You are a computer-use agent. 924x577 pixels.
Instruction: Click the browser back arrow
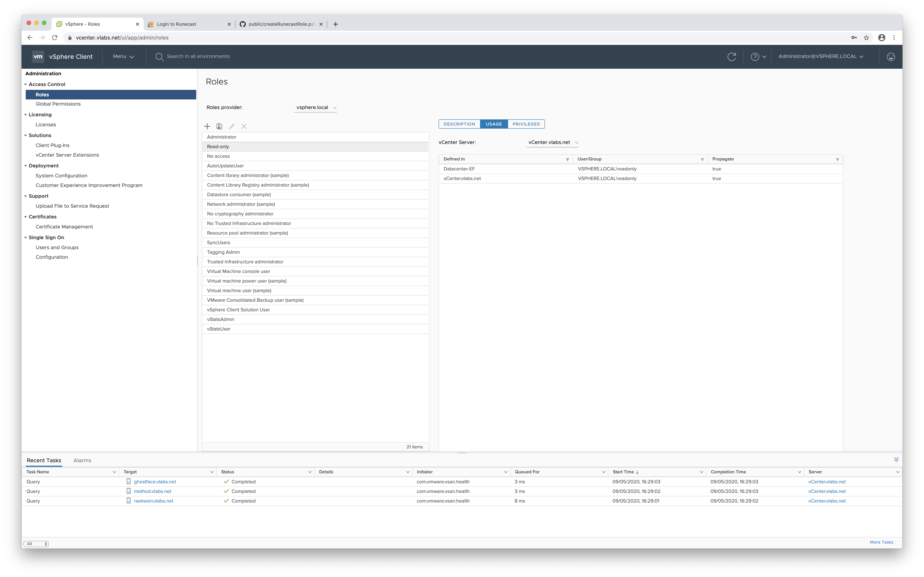point(30,37)
